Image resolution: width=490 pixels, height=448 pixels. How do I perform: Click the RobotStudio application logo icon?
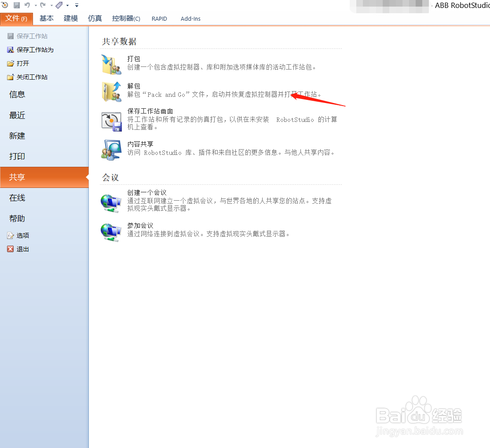click(x=5, y=5)
